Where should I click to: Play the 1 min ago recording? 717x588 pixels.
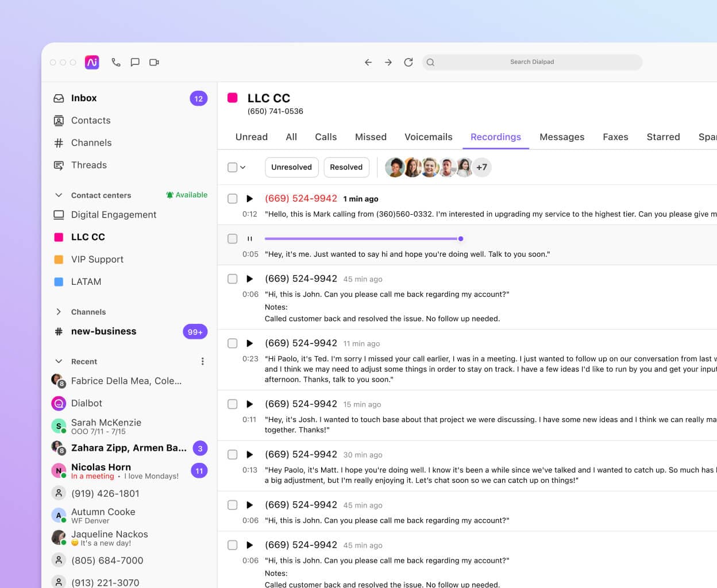249,199
